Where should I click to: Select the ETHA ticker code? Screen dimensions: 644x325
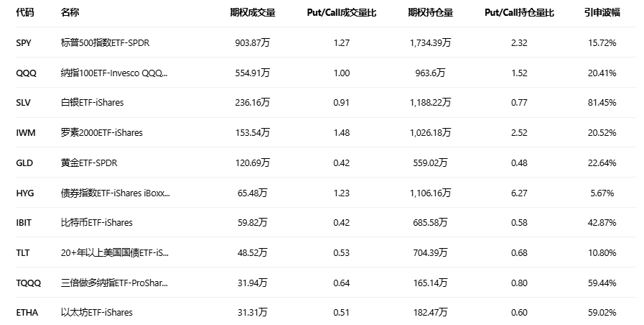[x=27, y=312]
